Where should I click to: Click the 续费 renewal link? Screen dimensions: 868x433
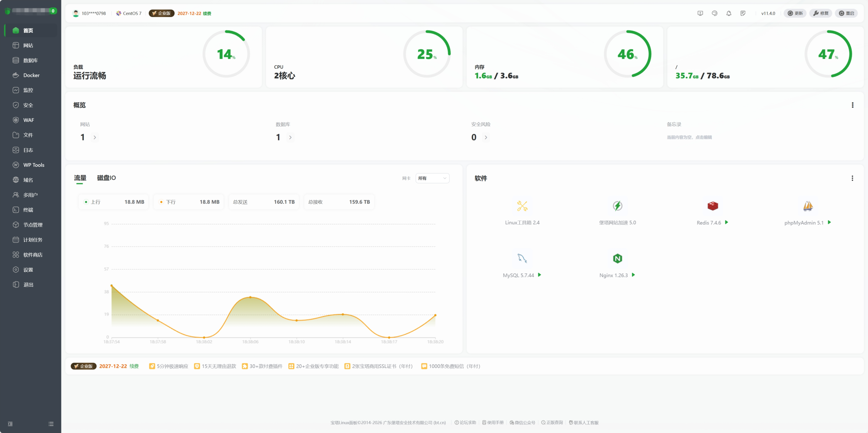(x=207, y=13)
